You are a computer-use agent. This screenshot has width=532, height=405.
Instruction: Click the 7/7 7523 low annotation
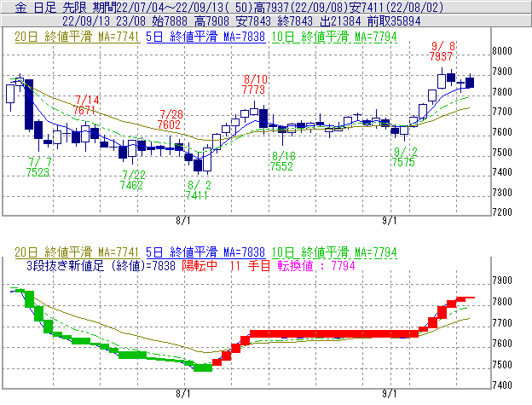[38, 167]
